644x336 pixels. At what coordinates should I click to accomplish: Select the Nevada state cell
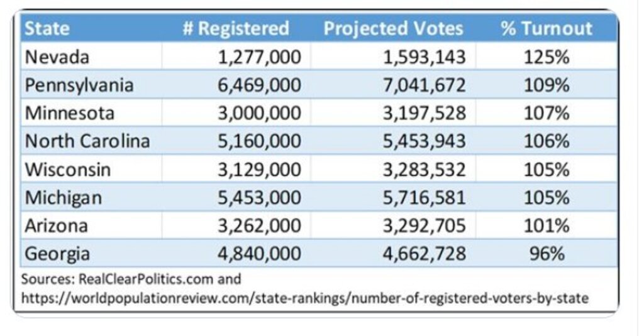click(57, 57)
